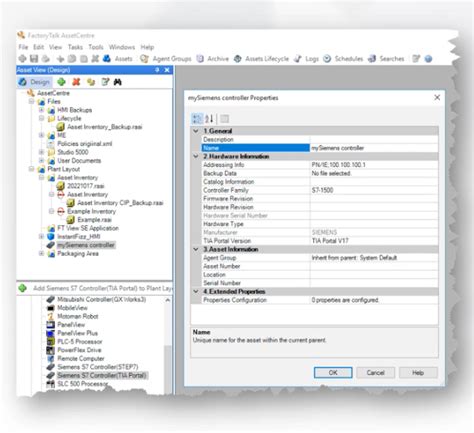Image resolution: width=474 pixels, height=433 pixels.
Task: Open Schedules from the toolbar
Action: (343, 59)
